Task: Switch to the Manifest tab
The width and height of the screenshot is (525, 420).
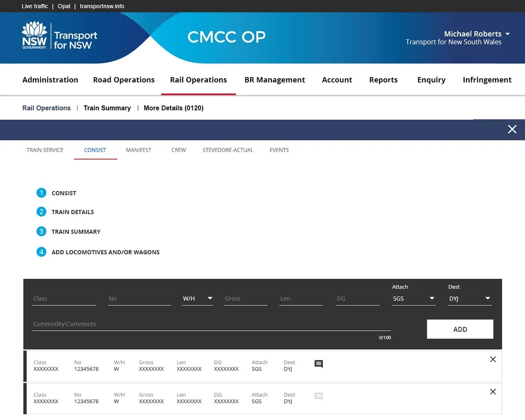Action: tap(139, 150)
